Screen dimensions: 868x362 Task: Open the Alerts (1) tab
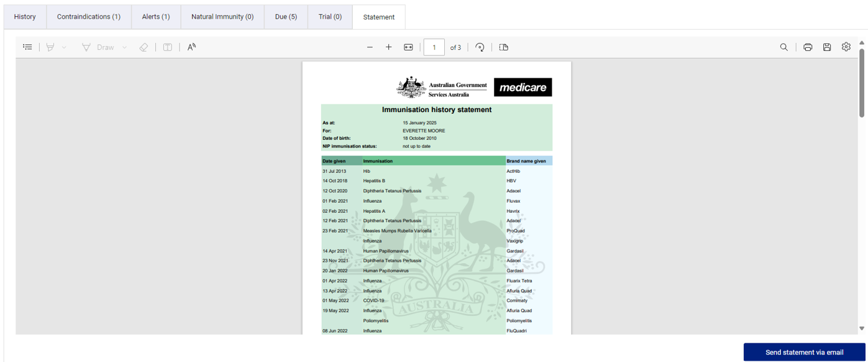pos(156,17)
